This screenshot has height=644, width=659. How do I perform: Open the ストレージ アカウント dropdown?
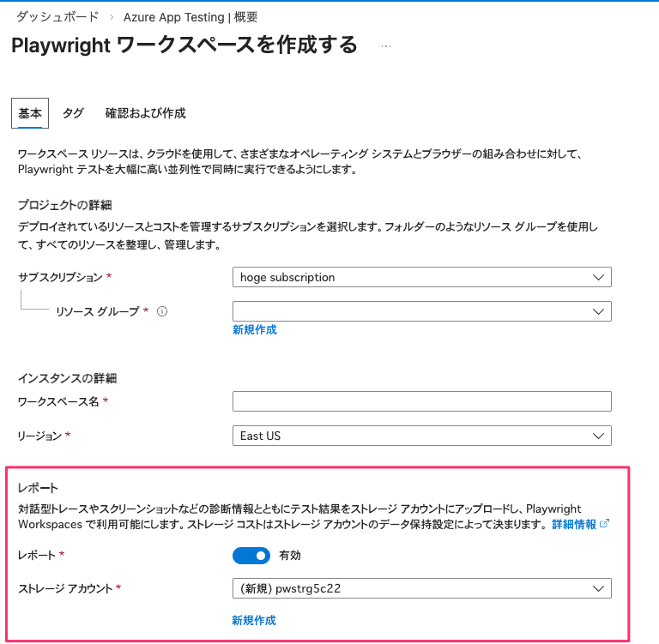pos(422,588)
